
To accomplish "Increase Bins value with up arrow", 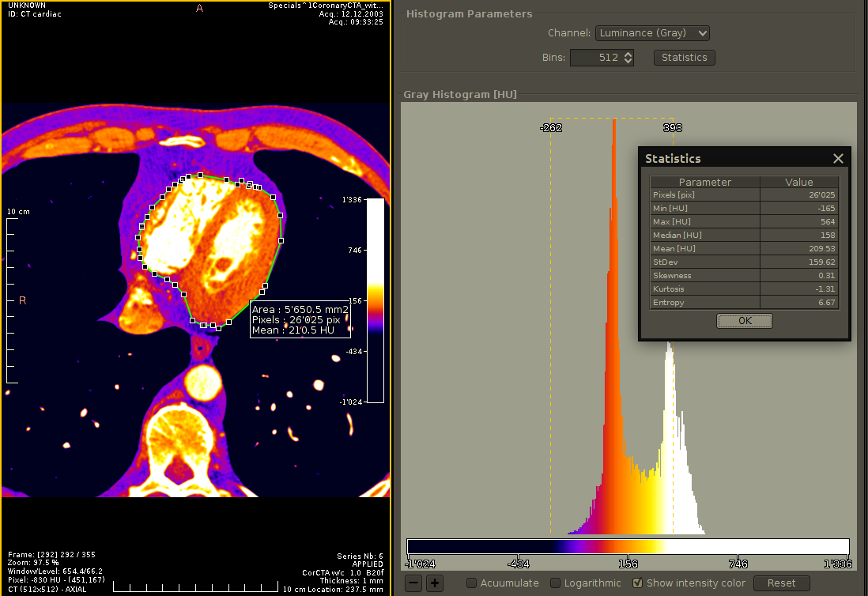I will (628, 55).
